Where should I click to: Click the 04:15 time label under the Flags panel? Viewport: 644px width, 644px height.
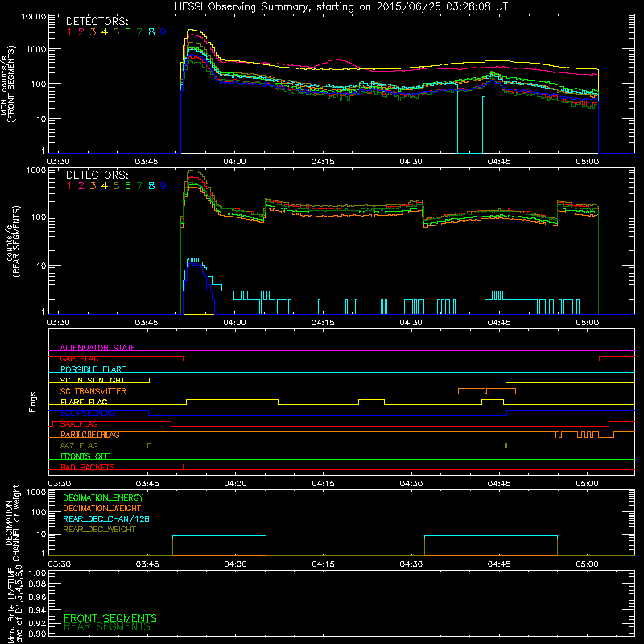tap(324, 484)
